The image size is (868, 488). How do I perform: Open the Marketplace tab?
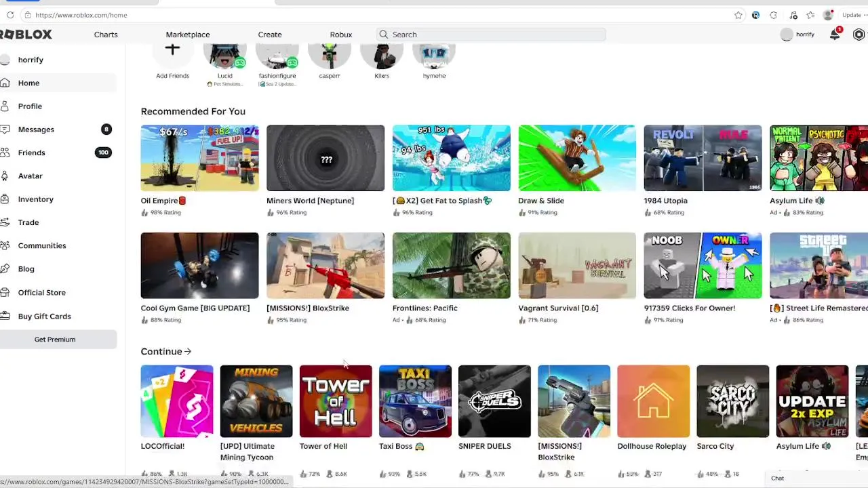(188, 35)
